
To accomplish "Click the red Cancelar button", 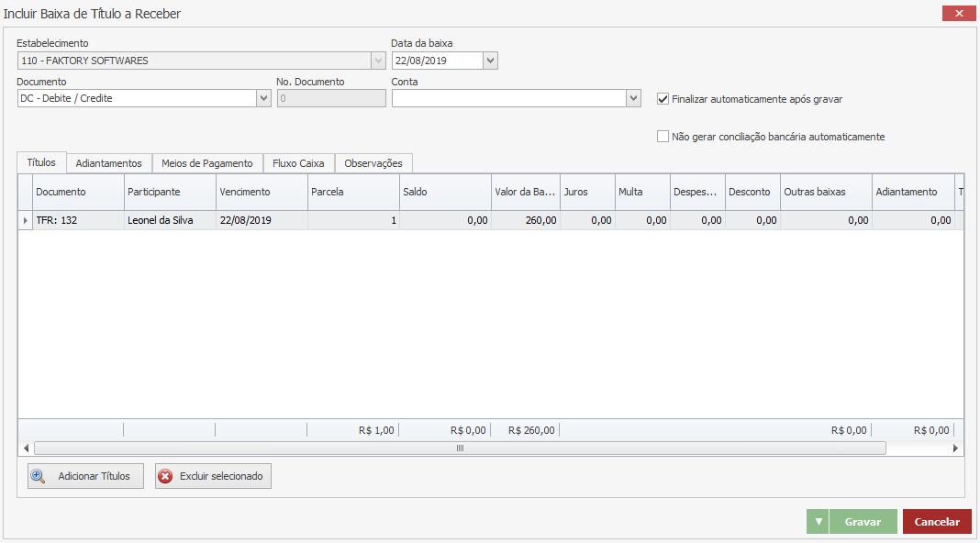I will [937, 522].
